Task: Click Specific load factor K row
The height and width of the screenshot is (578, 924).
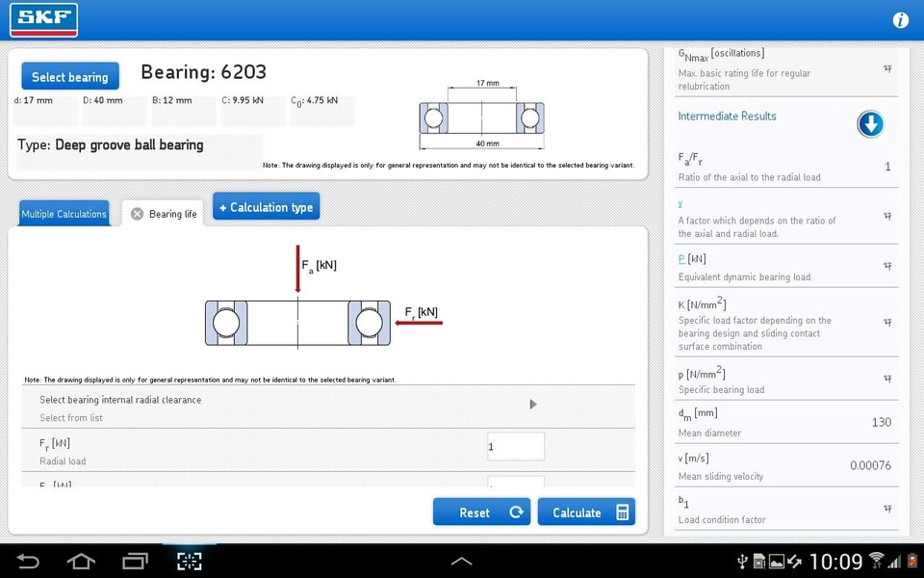Action: (x=786, y=323)
